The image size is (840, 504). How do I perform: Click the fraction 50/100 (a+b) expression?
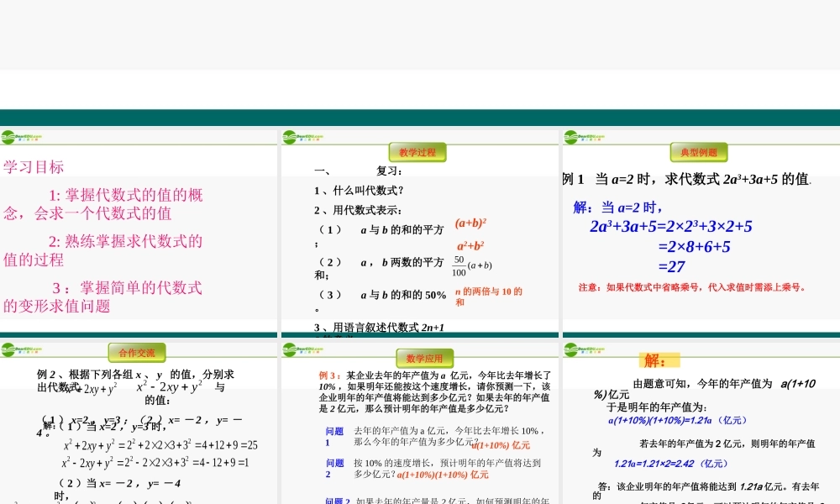pyautogui.click(x=472, y=265)
